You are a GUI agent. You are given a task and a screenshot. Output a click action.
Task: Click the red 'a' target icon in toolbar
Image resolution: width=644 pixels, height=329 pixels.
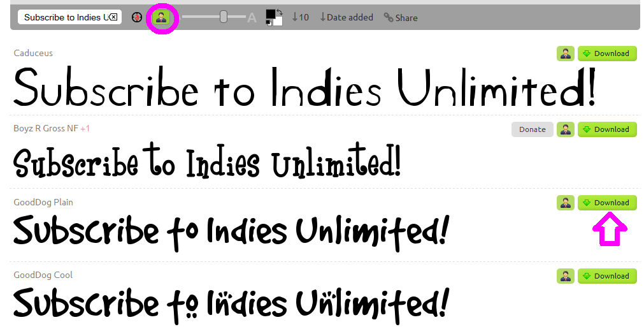click(x=137, y=17)
